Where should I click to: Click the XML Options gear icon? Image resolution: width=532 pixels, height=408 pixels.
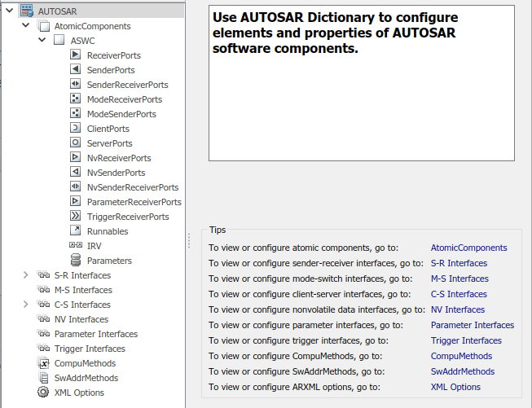tap(43, 393)
